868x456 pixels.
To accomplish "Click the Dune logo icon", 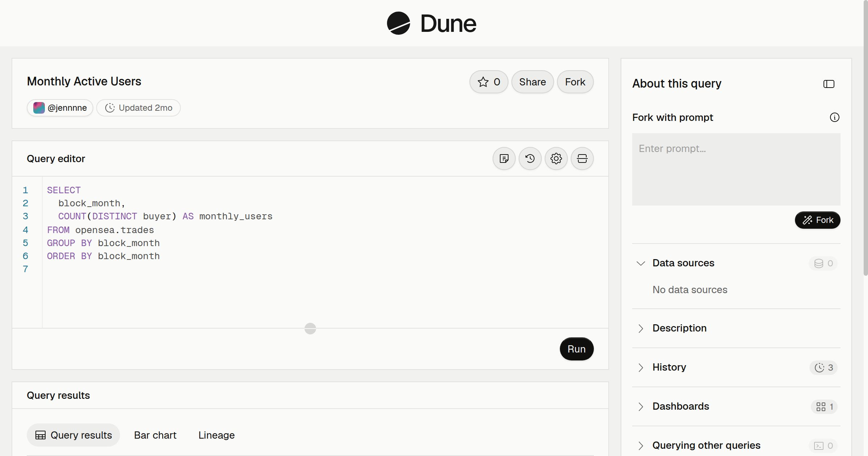I will (398, 23).
